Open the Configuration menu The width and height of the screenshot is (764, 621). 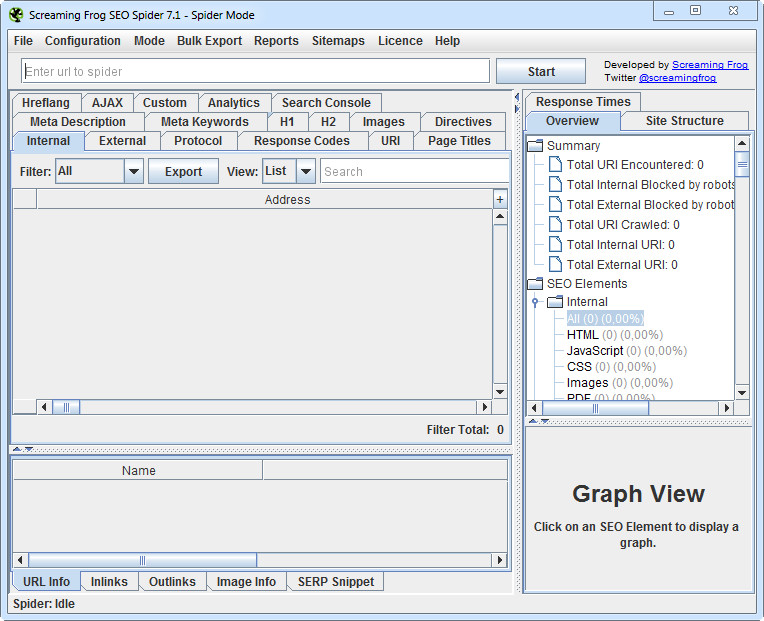83,41
